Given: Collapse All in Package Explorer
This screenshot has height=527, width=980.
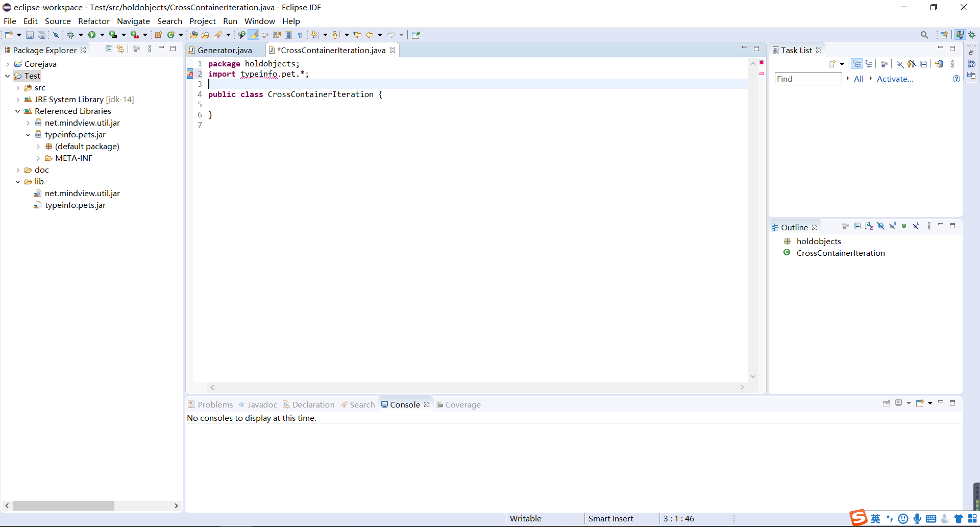Looking at the screenshot, I should tap(109, 49).
